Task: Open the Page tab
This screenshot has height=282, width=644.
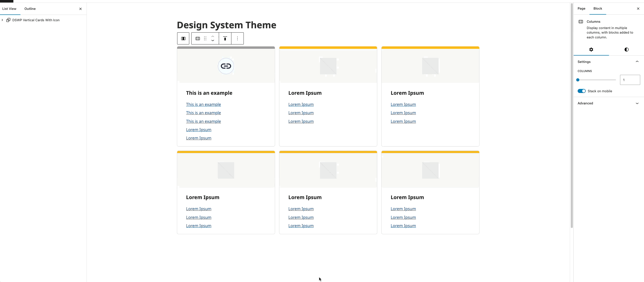Action: (581, 9)
